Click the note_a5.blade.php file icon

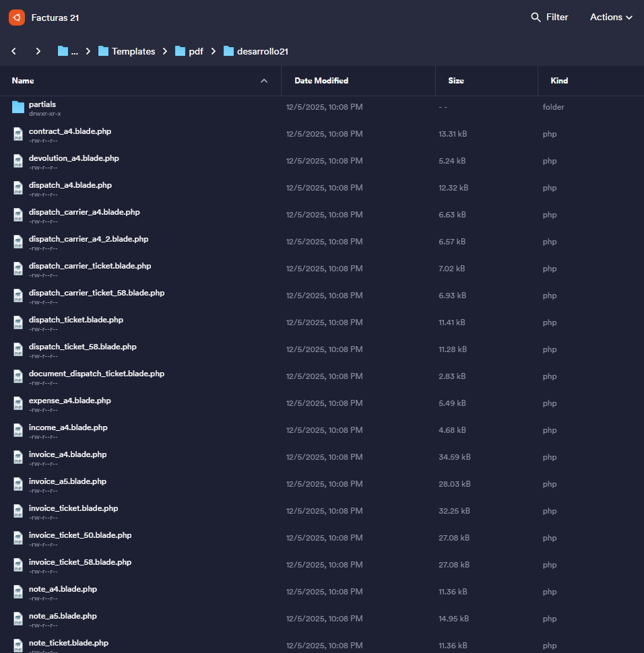tap(18, 619)
